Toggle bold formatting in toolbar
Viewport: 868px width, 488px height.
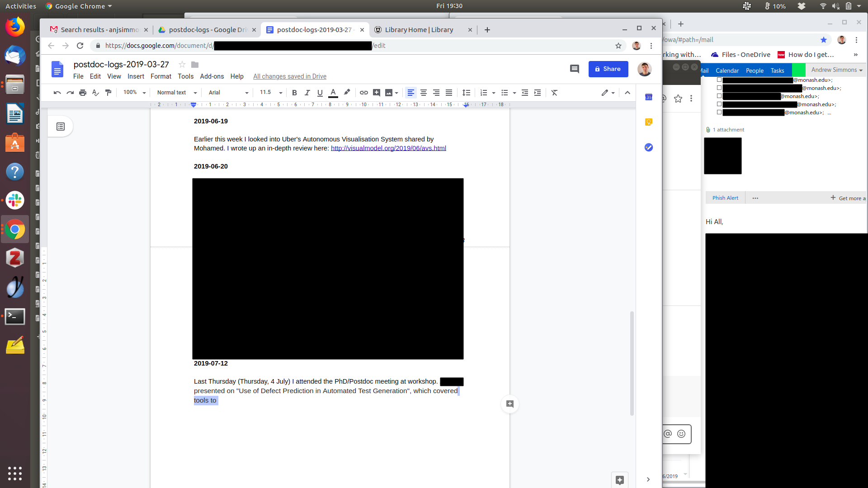[x=294, y=93]
